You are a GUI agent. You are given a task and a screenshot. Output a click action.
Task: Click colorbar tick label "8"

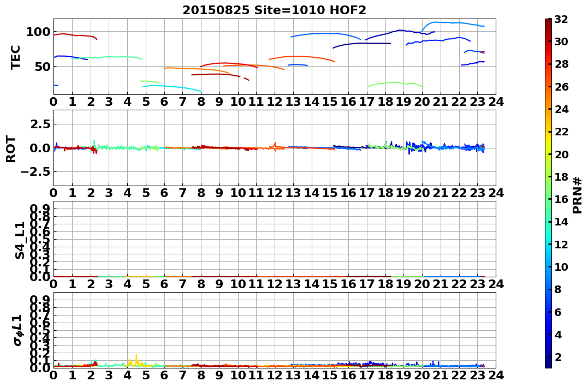point(558,289)
